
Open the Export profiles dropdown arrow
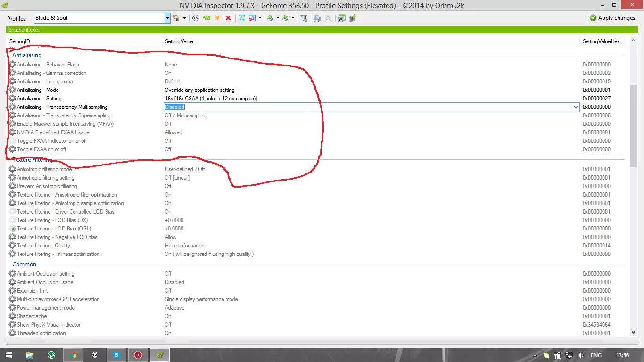tap(278, 18)
